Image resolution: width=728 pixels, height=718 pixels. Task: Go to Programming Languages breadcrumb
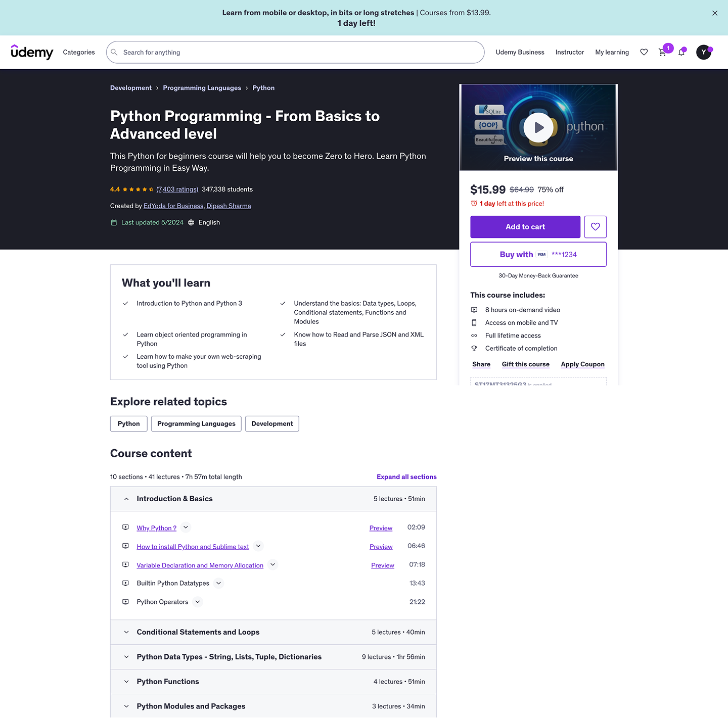[202, 88]
